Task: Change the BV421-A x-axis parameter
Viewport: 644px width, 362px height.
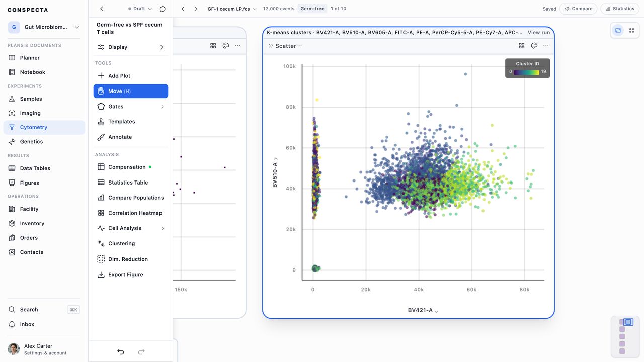Action: tap(423, 310)
